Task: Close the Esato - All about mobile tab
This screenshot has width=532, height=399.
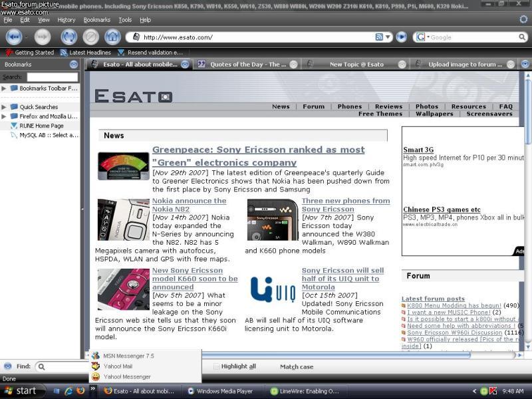Action: (185, 65)
